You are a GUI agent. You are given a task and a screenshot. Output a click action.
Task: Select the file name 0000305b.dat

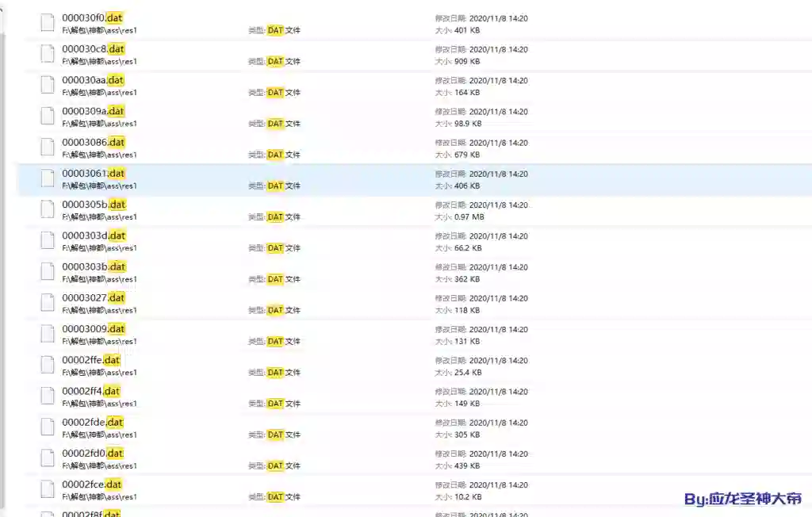pyautogui.click(x=94, y=204)
